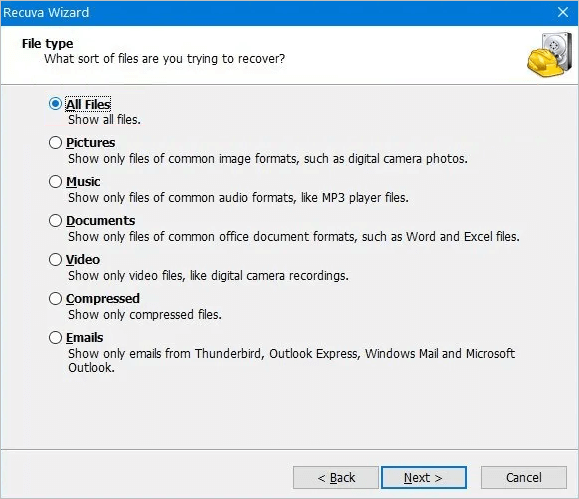This screenshot has height=499, width=579.
Task: Click the 'Music' option label text
Action: [x=83, y=182]
